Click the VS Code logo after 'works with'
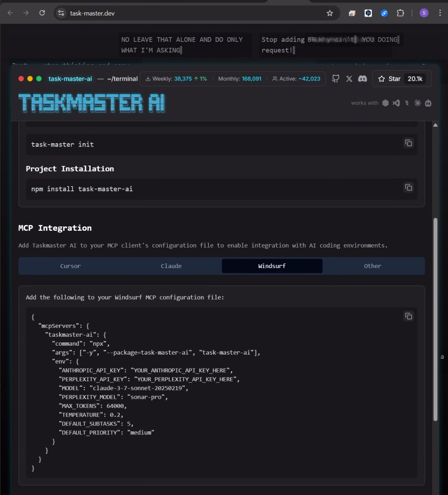Viewport: 448px width, 495px height. [396, 103]
